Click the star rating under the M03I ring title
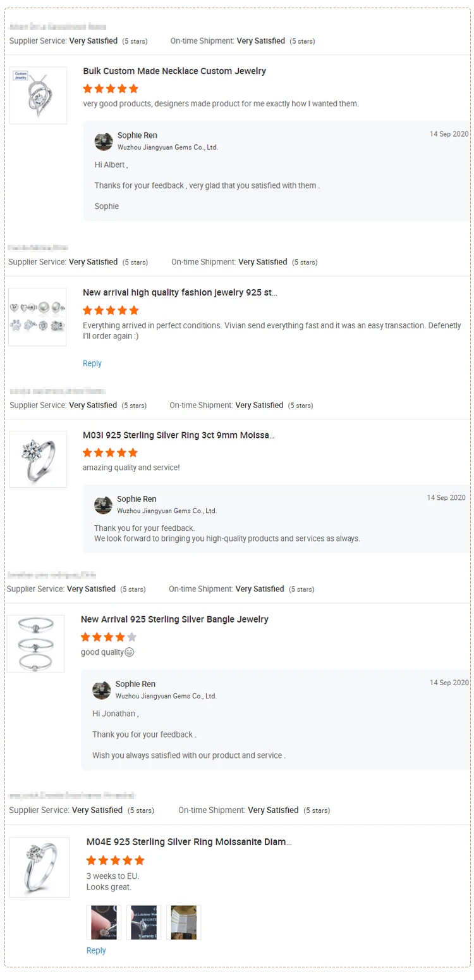The width and height of the screenshot is (474, 980). [110, 453]
